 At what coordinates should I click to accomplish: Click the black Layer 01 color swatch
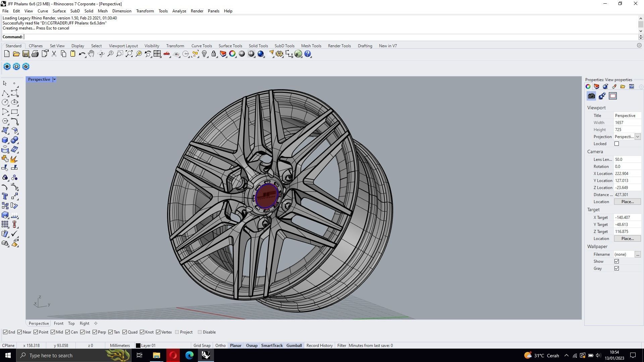[x=138, y=346]
